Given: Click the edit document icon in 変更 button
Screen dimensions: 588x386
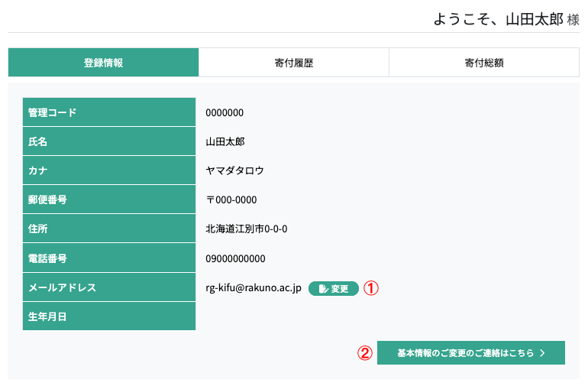Looking at the screenshot, I should tap(323, 289).
